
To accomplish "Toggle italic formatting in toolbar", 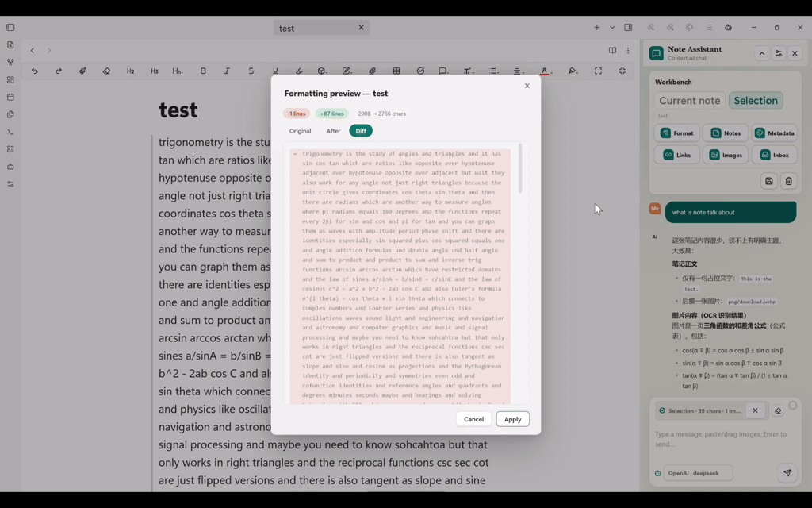I will pos(227,71).
